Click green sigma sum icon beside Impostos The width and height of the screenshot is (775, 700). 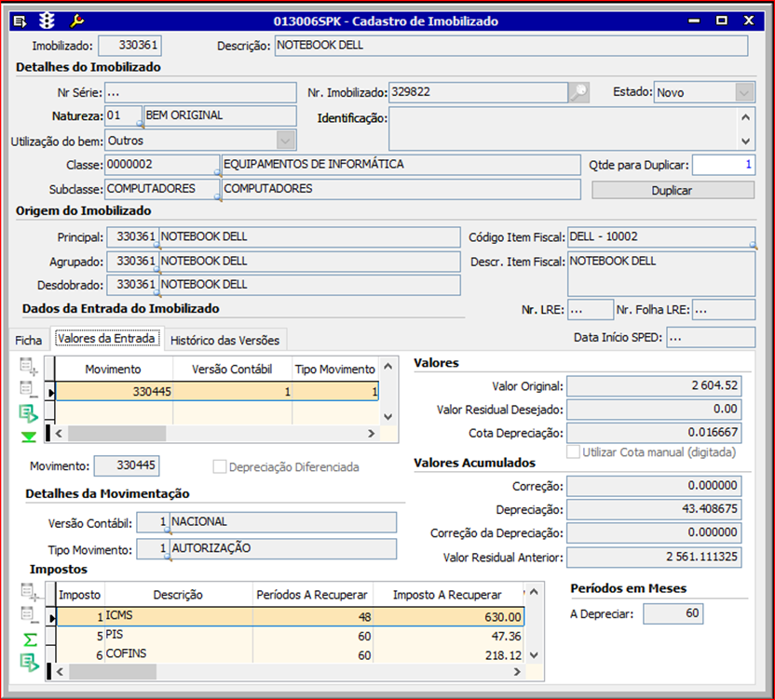pos(31,639)
